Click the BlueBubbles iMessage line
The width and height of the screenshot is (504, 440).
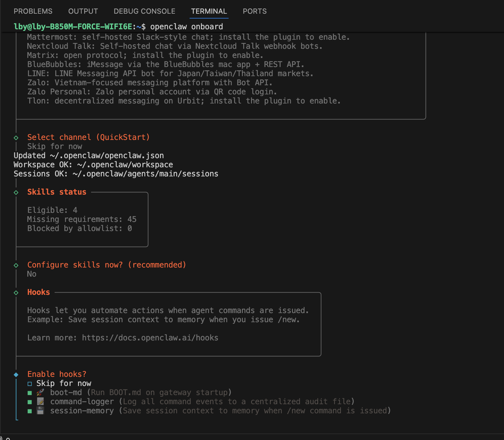point(166,64)
